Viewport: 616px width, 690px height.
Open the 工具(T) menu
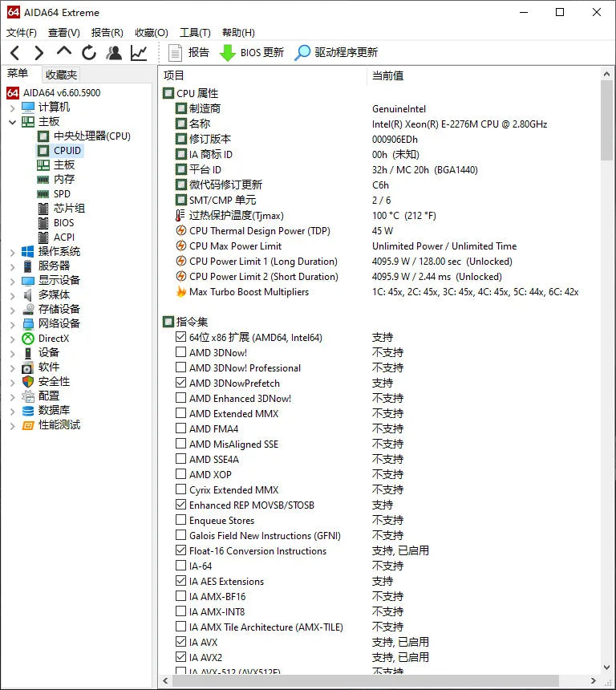click(x=195, y=33)
